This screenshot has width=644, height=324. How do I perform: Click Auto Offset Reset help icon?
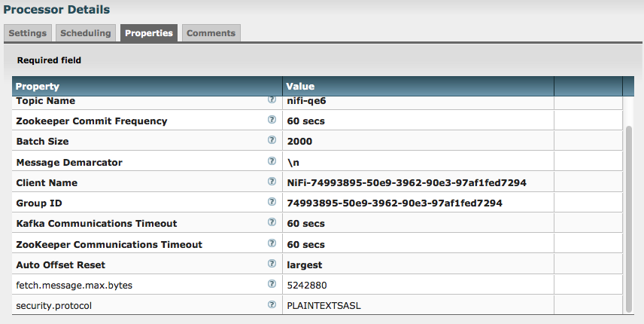pyautogui.click(x=272, y=264)
